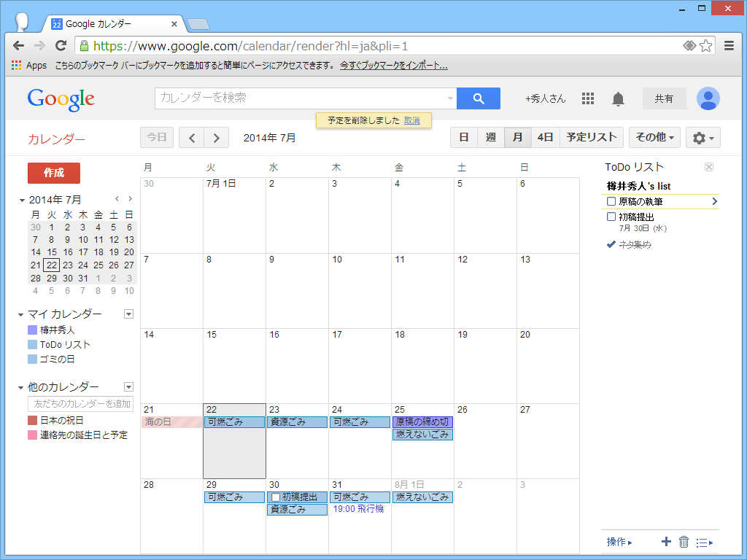Toggle the 連絡先の誕生日と予定 calendar visibility

coord(32,435)
